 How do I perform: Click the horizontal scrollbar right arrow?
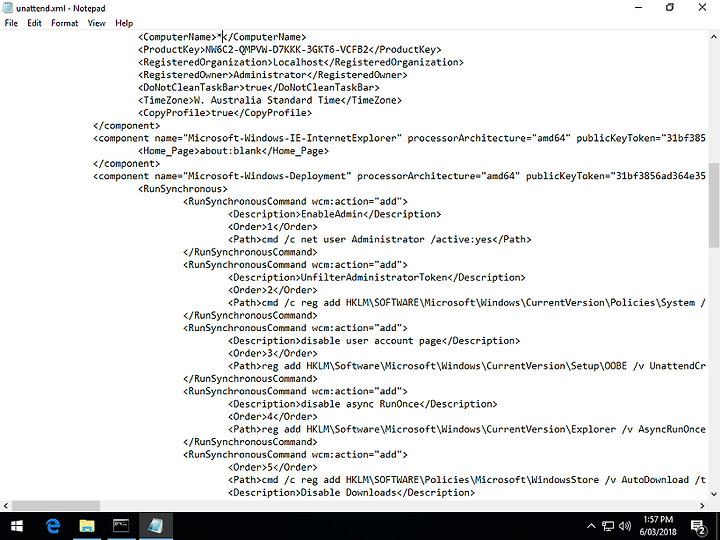point(702,506)
